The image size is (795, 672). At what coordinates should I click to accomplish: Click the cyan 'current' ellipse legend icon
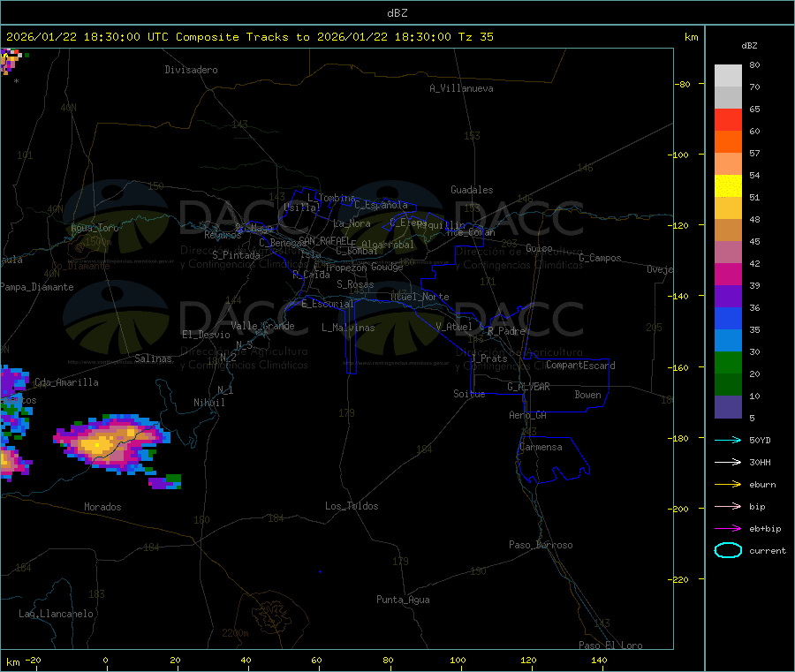tap(728, 550)
